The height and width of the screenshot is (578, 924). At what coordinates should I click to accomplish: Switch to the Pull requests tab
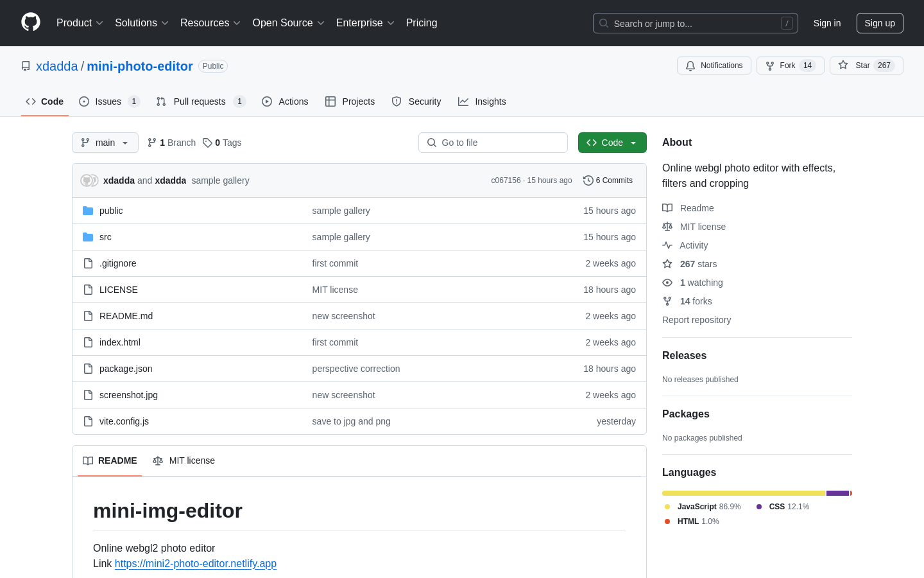[x=201, y=101]
